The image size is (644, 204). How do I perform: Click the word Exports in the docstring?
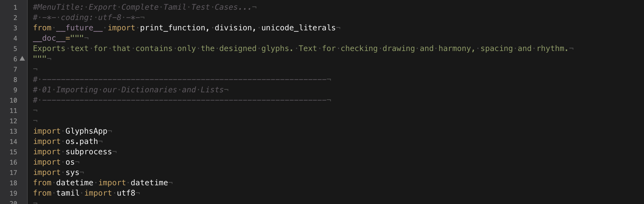(x=49, y=48)
